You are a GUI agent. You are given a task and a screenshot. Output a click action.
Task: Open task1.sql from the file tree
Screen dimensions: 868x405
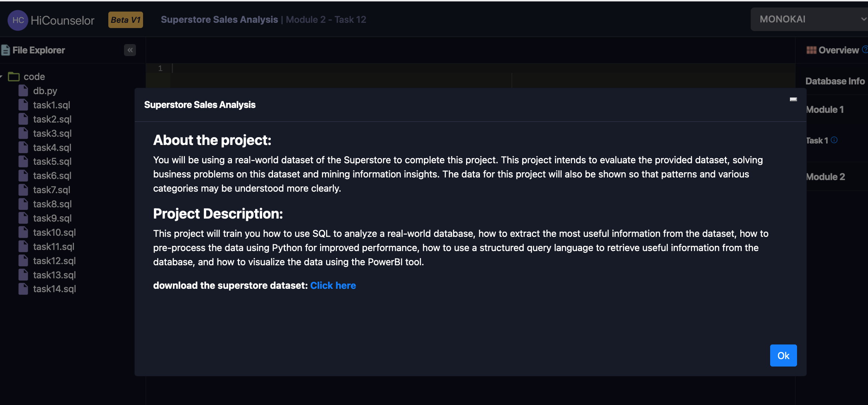coord(52,105)
